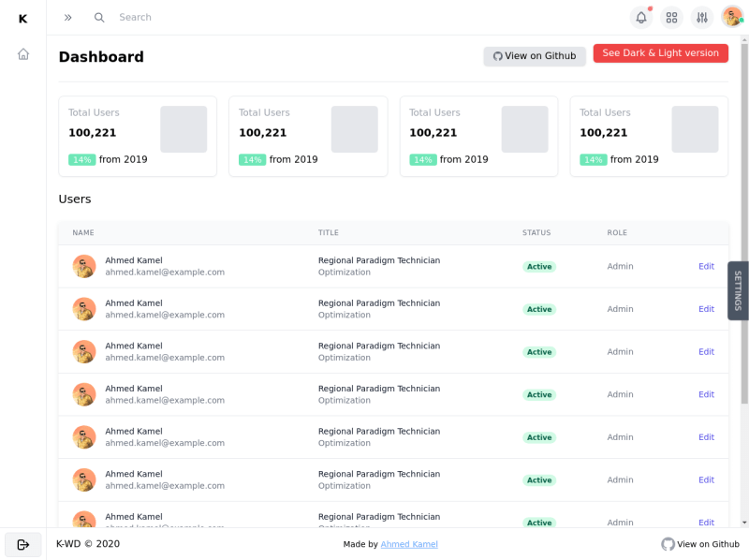Click the View on Github button
The height and width of the screenshot is (560, 749).
point(534,56)
